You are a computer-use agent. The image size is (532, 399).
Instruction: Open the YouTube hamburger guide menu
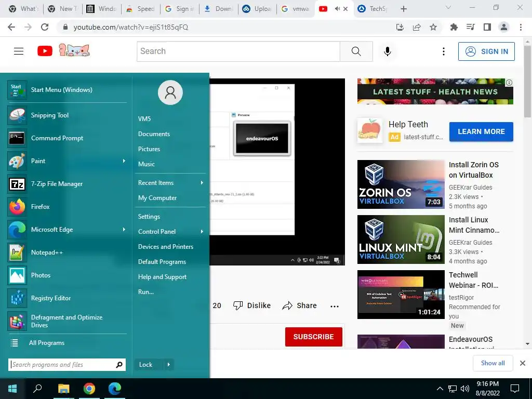[19, 51]
